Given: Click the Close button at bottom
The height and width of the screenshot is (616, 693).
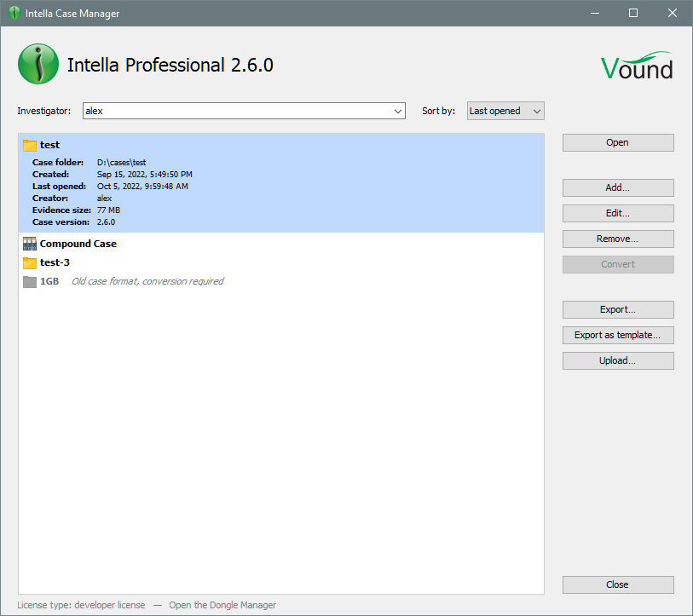Looking at the screenshot, I should 617,584.
